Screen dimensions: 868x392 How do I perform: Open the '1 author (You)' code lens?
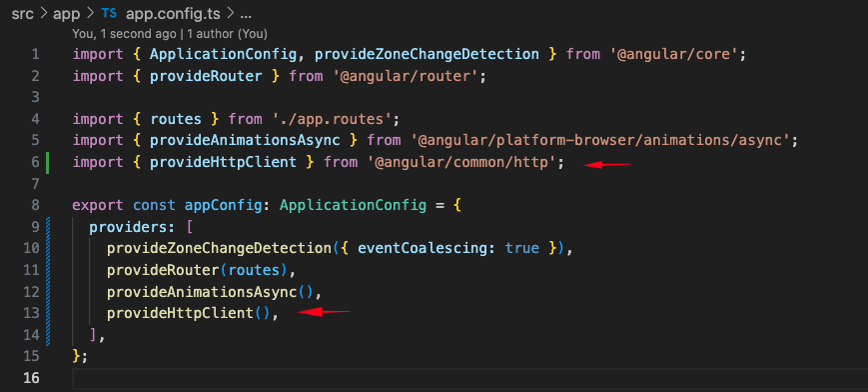pos(227,34)
